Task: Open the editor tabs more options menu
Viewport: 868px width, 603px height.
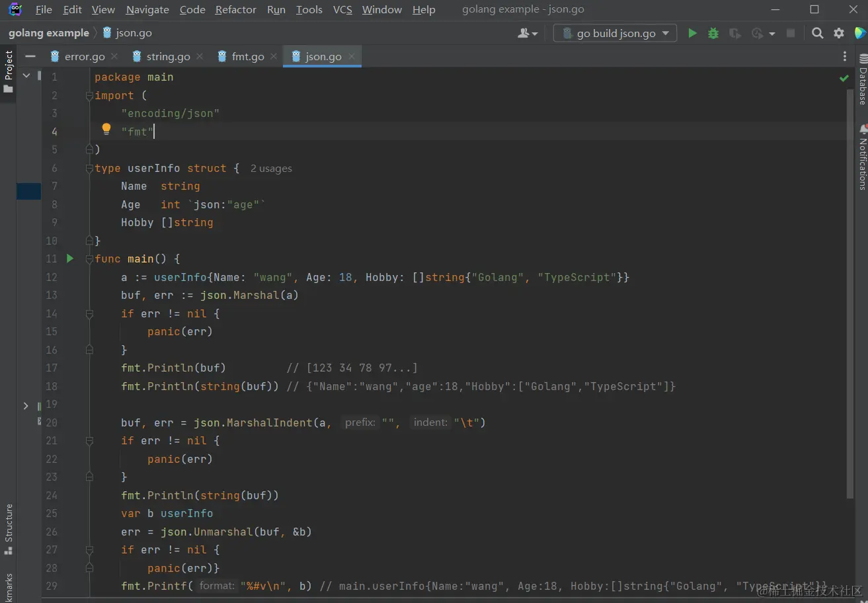Action: point(845,57)
